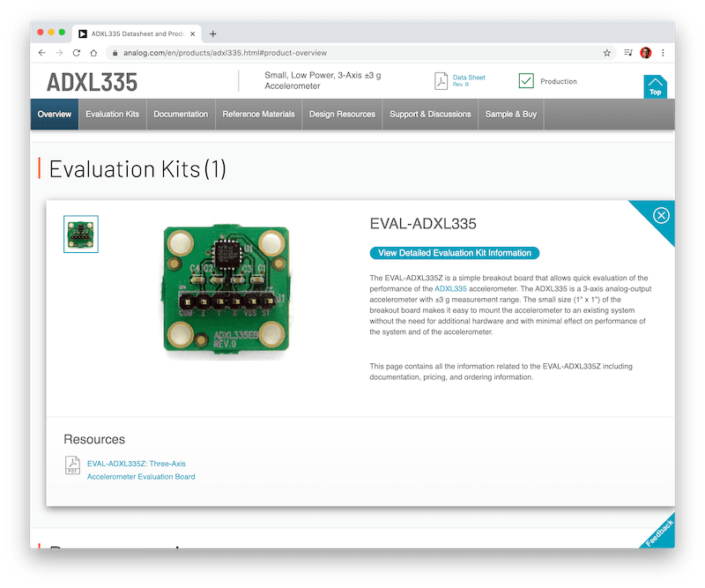705x588 pixels.
Task: Click the Data Sheet PDF icon
Action: 442,81
